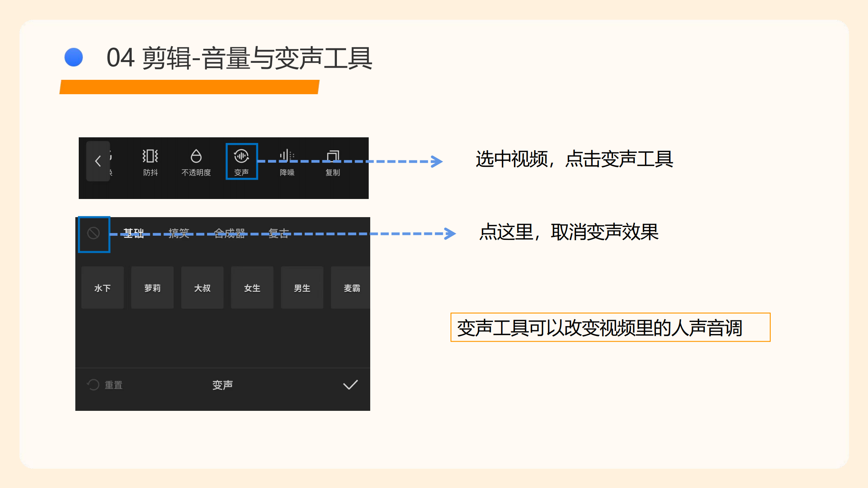Screen dimensions: 868x488
Task: Choose the 水下 voice effect
Action: point(103,288)
